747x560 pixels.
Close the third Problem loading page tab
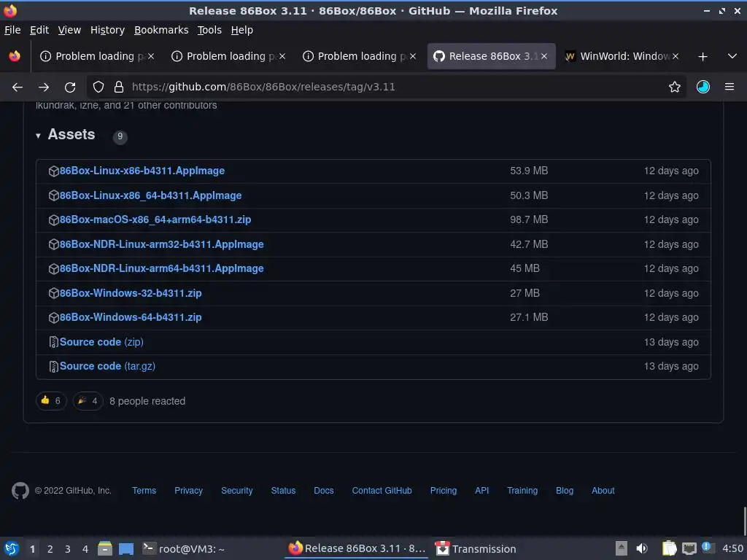(x=413, y=56)
